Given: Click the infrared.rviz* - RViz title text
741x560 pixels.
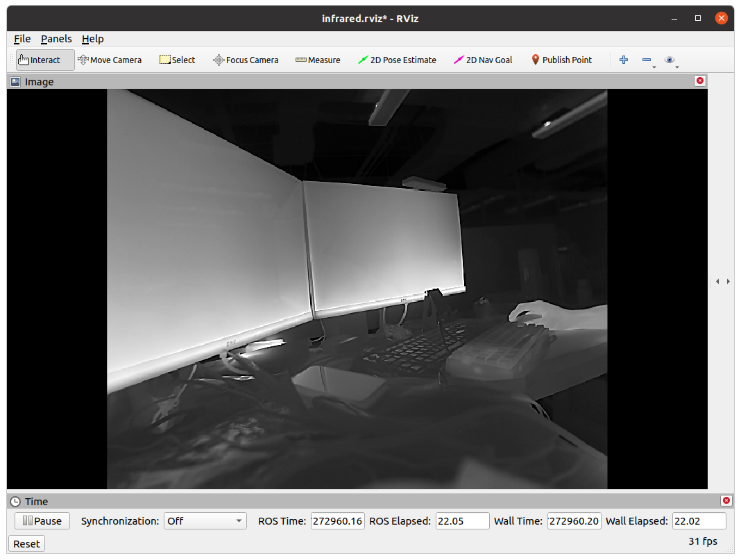Looking at the screenshot, I should tap(370, 19).
